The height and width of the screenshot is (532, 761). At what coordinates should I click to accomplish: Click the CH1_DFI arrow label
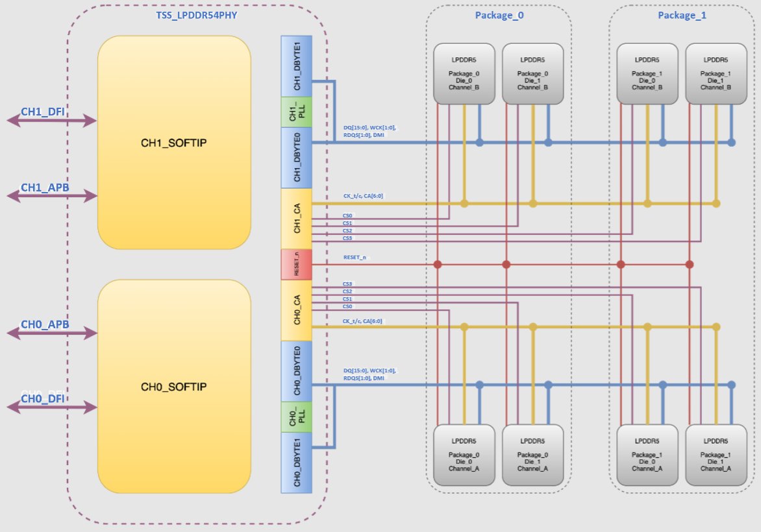43,112
